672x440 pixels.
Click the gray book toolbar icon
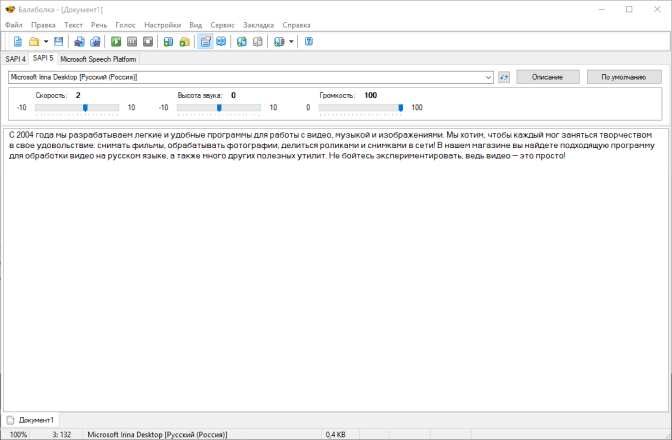(258, 42)
